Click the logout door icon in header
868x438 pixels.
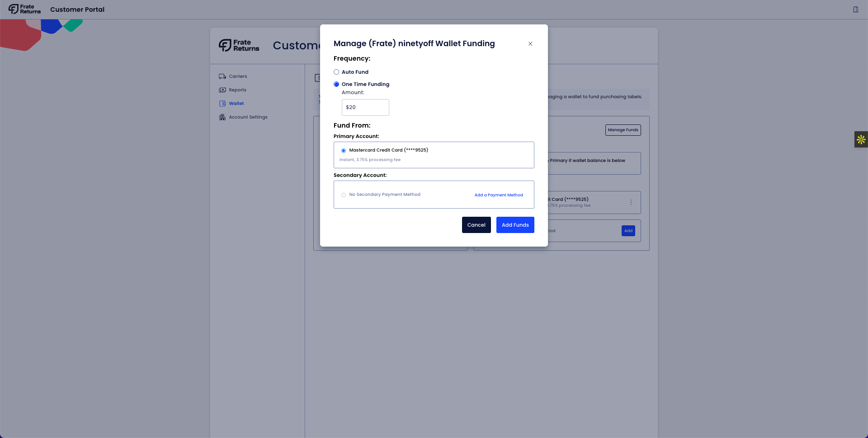coord(856,10)
